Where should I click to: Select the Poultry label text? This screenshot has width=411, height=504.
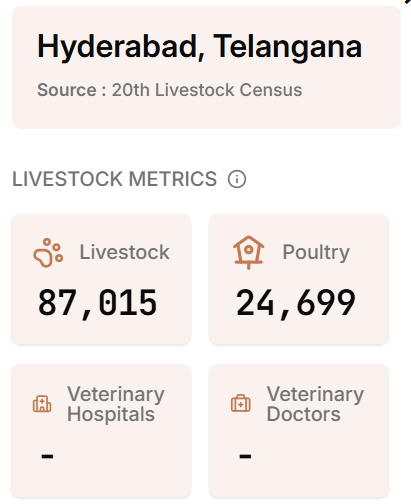click(x=316, y=252)
